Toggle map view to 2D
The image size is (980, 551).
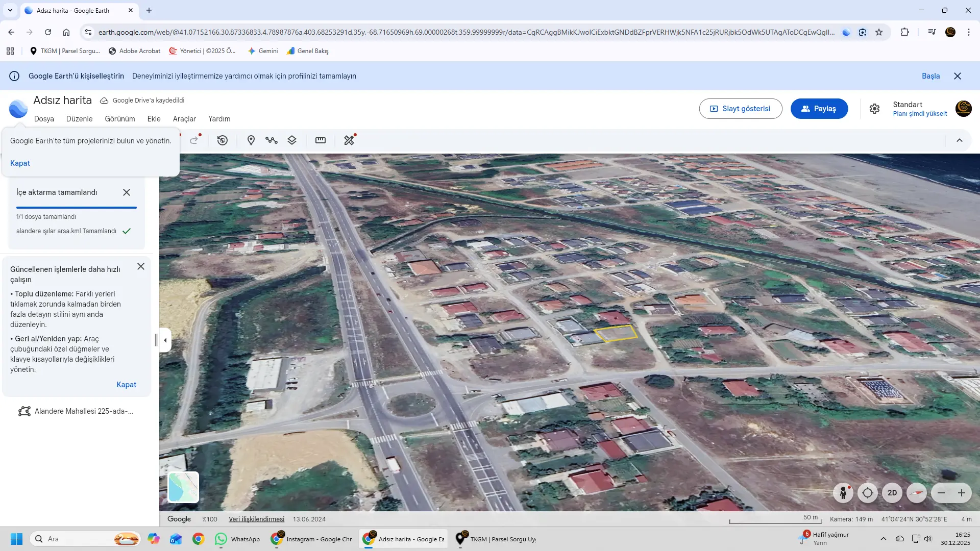[892, 493]
